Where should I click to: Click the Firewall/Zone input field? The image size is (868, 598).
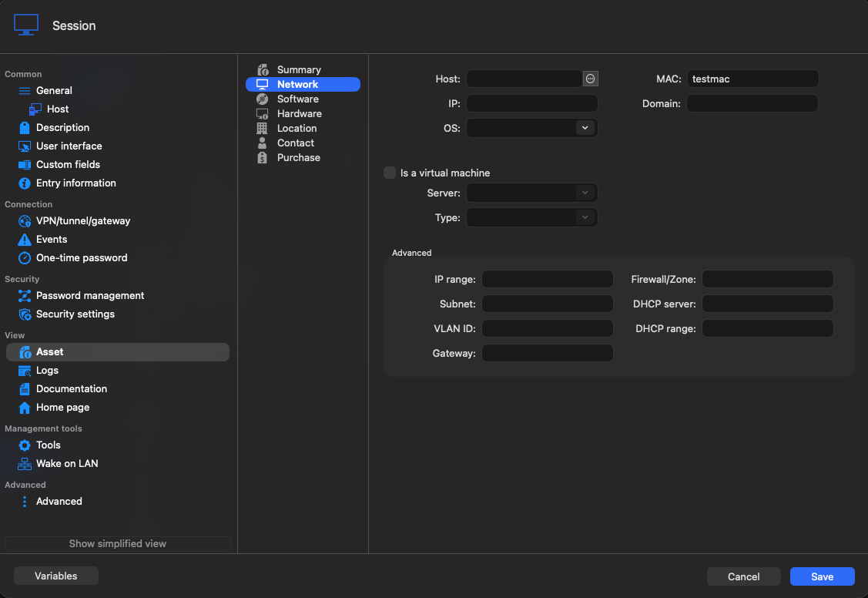(x=767, y=279)
